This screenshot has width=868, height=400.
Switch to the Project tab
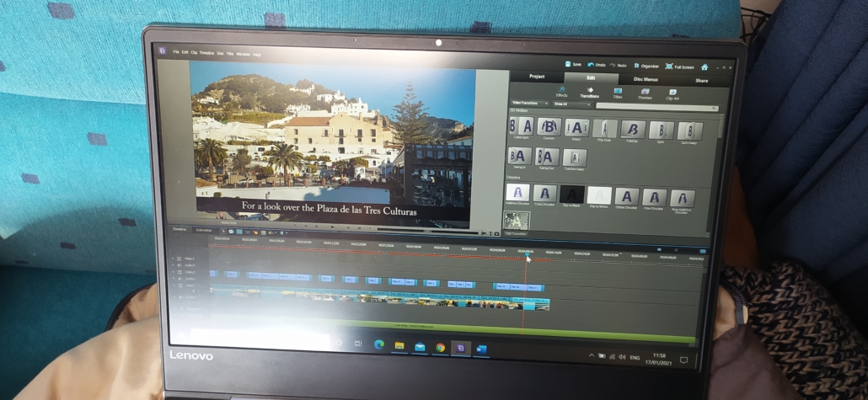[537, 77]
